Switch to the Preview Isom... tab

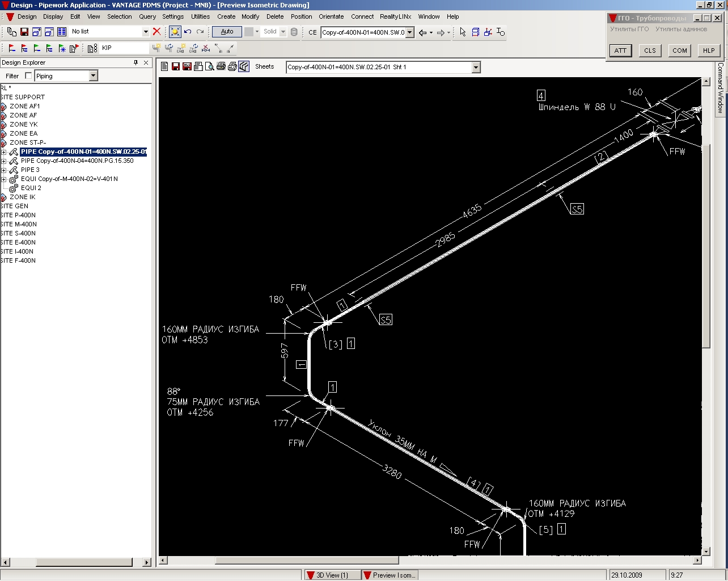390,575
